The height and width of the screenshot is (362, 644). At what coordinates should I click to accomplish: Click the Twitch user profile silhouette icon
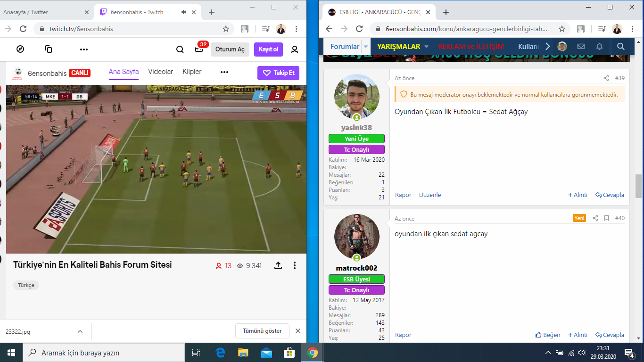(x=295, y=49)
